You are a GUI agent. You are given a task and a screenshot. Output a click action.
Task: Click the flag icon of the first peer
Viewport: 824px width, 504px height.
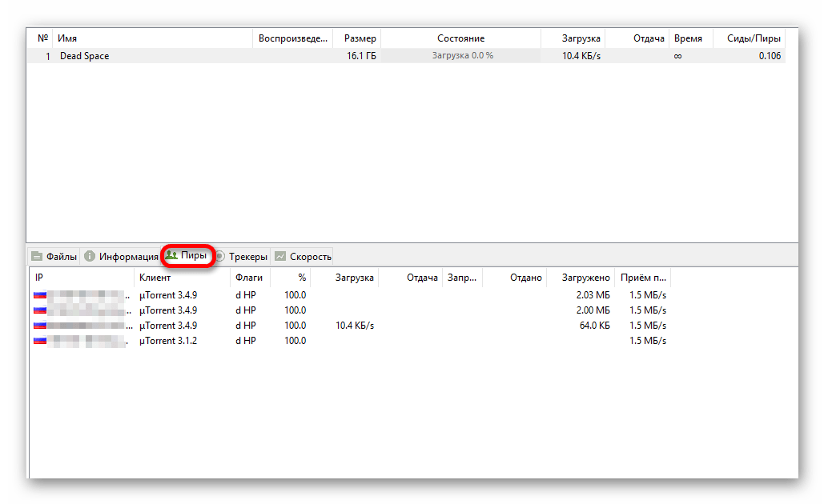click(x=39, y=295)
